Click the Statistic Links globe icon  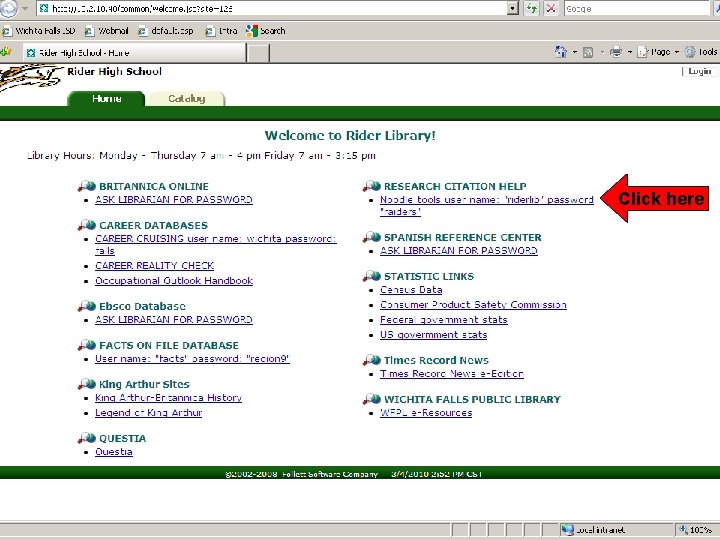click(372, 276)
